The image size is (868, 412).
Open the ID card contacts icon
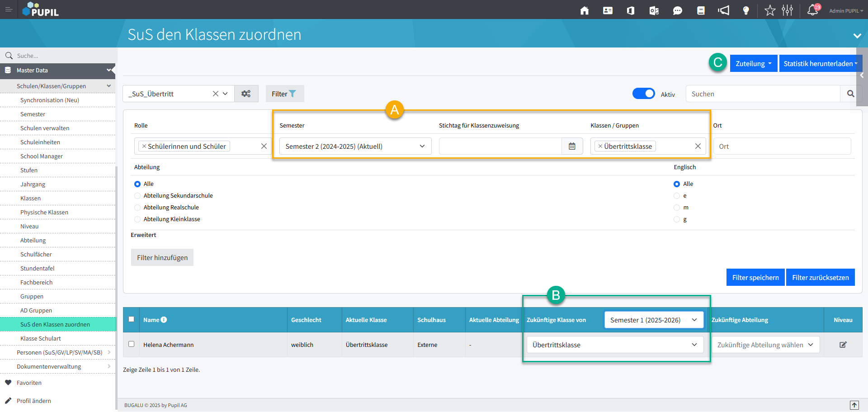click(x=608, y=10)
